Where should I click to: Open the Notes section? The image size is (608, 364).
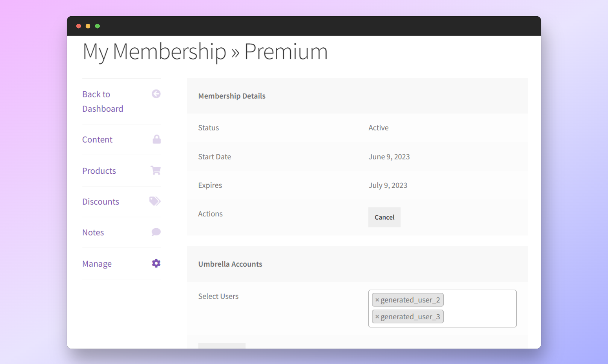pos(93,232)
